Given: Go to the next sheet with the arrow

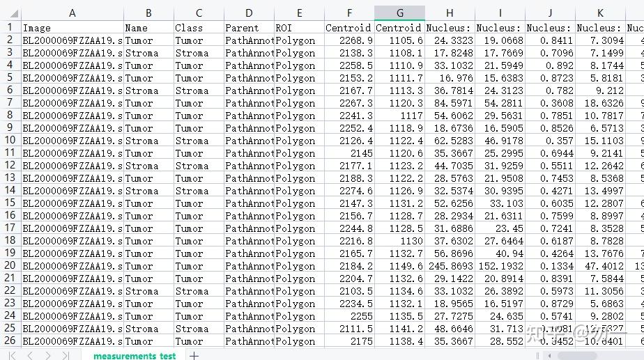Looking at the screenshot, I should [47, 355].
